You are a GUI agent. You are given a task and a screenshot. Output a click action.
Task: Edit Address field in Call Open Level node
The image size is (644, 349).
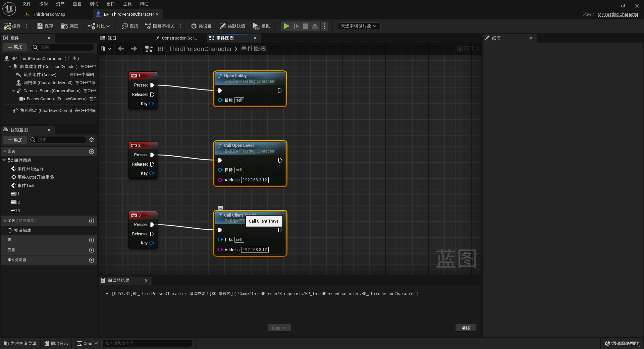tap(255, 180)
